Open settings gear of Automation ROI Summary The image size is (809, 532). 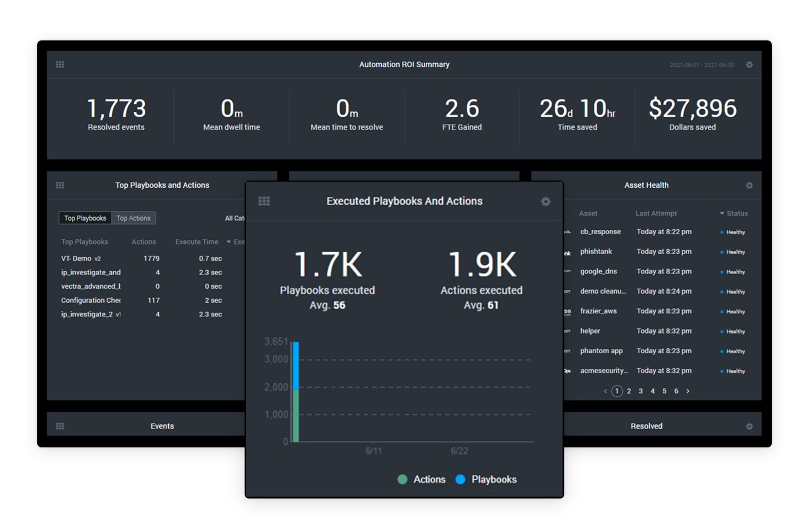[749, 65]
